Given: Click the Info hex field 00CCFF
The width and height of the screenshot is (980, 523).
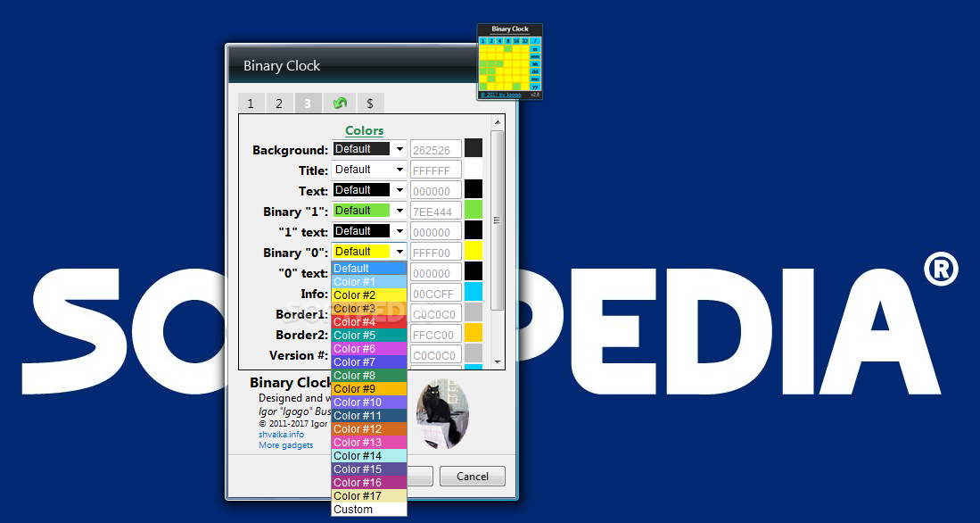Looking at the screenshot, I should (x=436, y=293).
